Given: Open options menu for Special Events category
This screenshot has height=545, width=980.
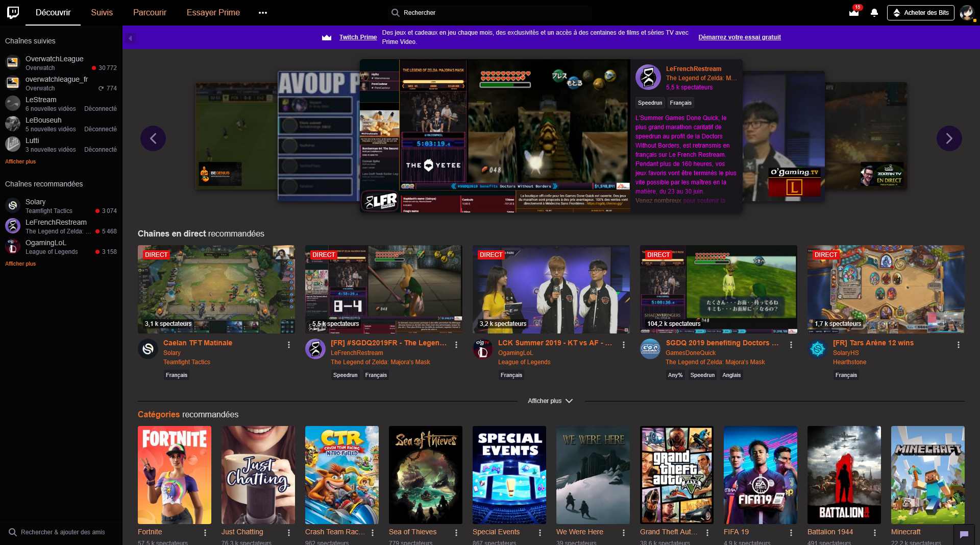Looking at the screenshot, I should pyautogui.click(x=540, y=533).
